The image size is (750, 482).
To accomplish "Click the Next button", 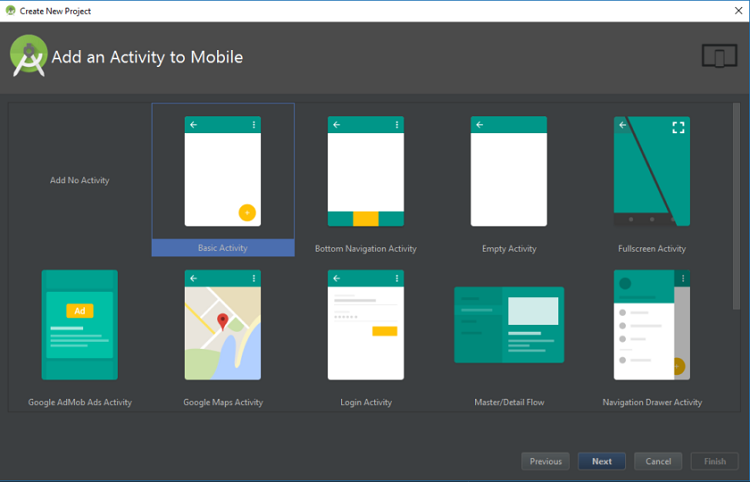I will tap(601, 461).
